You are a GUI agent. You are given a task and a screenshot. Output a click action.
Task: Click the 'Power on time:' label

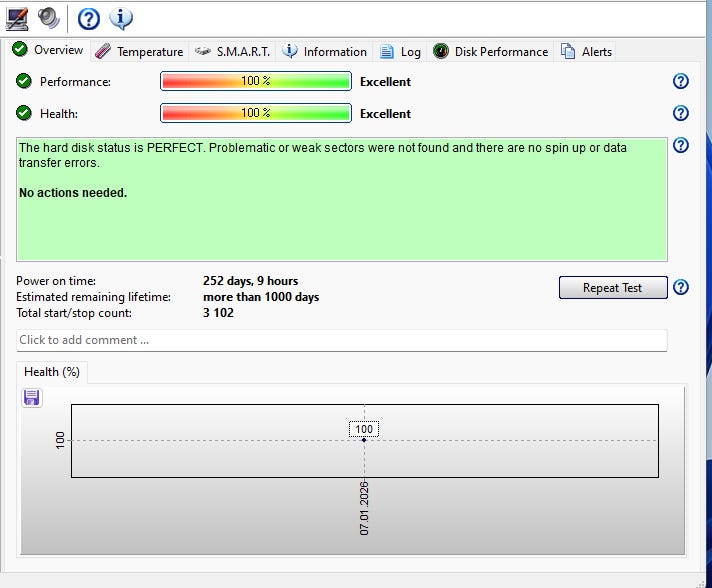pos(56,281)
